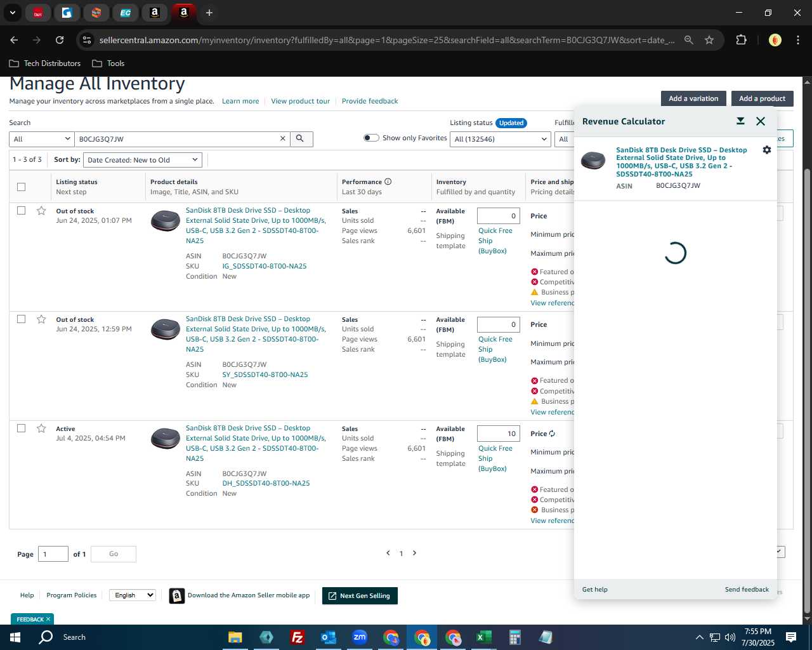The image size is (812, 650).
Task: Toggle Show only Favorites switch
Action: [371, 138]
